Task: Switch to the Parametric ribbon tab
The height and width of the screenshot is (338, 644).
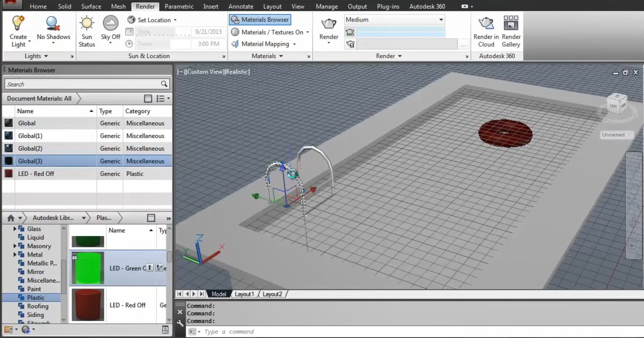Action: click(179, 6)
